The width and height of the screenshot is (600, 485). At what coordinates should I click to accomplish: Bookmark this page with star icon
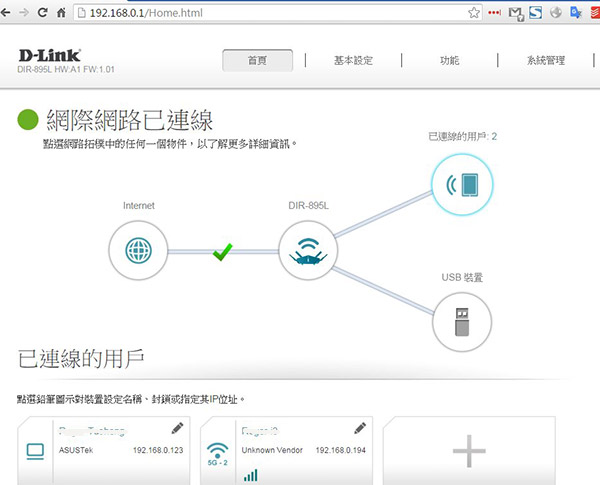[x=475, y=13]
